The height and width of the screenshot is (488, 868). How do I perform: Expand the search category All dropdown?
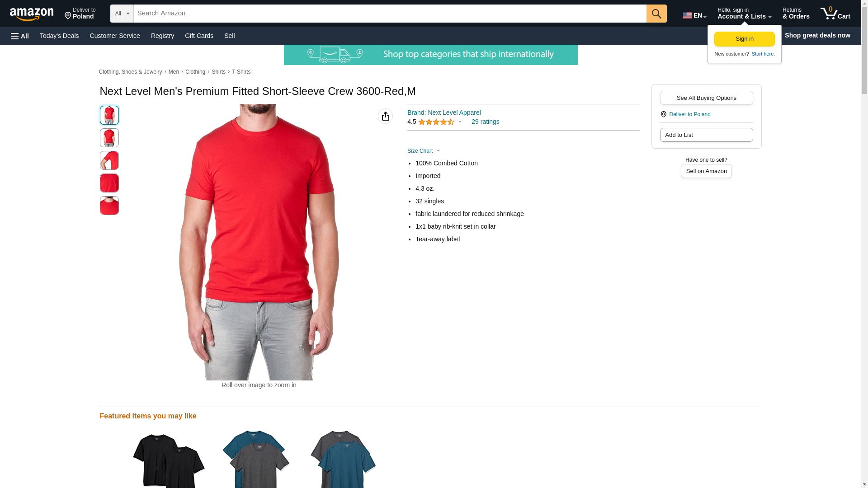122,14
